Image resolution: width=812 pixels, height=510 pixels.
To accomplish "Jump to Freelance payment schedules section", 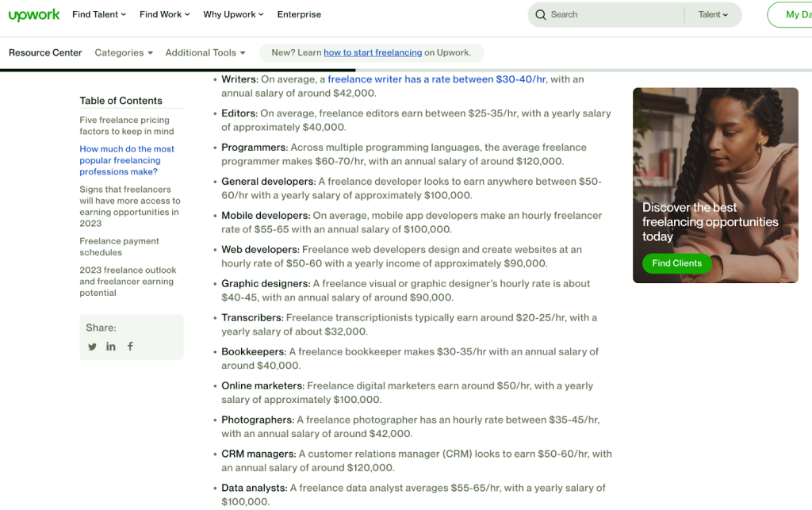I will coord(119,247).
